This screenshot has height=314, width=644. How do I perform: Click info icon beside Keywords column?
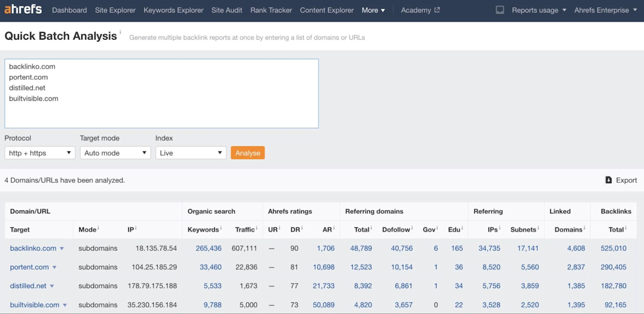(x=221, y=227)
